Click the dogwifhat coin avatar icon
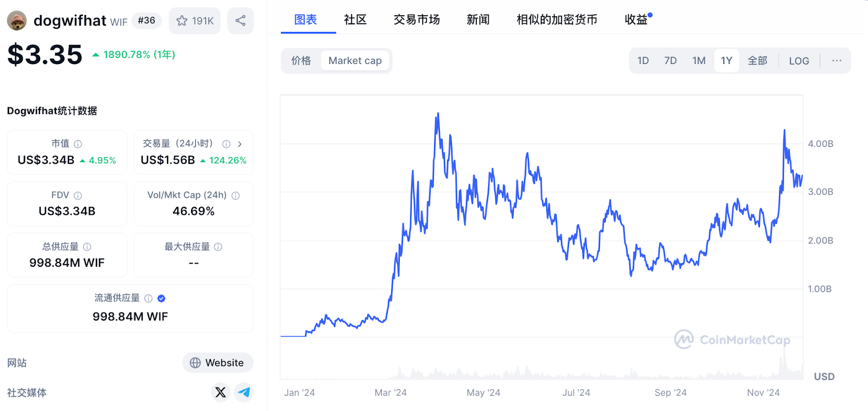This screenshot has width=868, height=411. (x=16, y=21)
